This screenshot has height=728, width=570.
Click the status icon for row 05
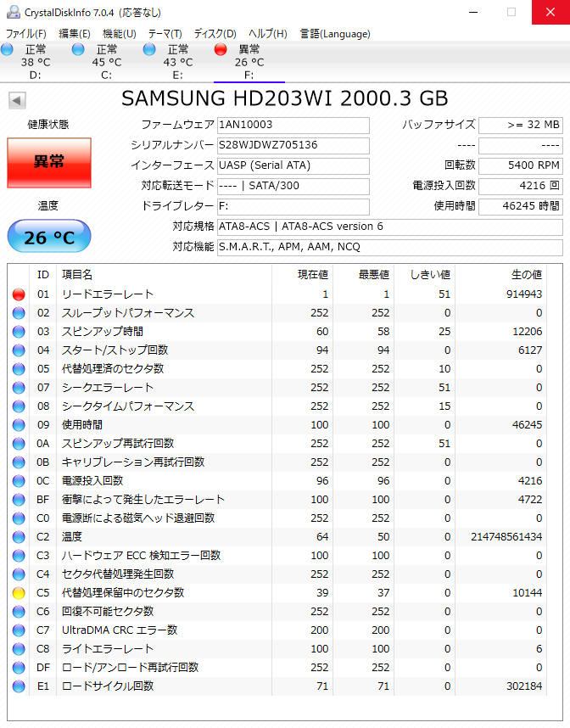(x=19, y=369)
